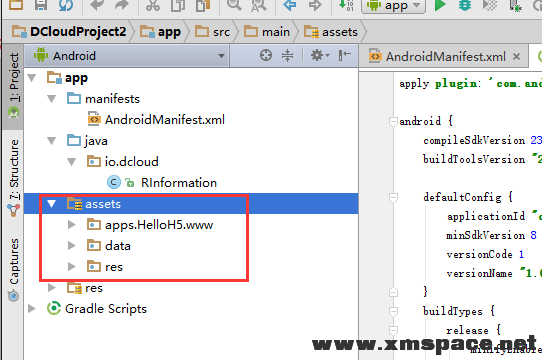Fold the release block in the gutter
Image resolution: width=542 pixels, height=360 pixels.
coord(393,330)
